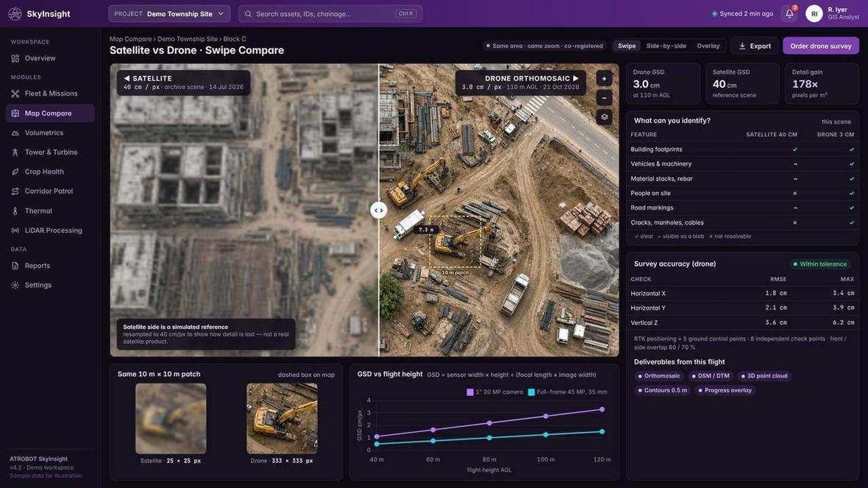Click the Cracks, manholes, cables row

742,223
